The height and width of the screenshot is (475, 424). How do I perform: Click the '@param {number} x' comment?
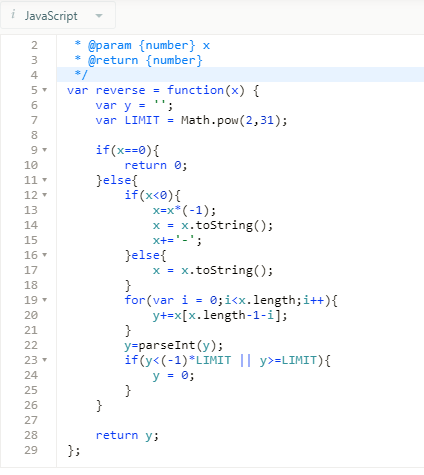pyautogui.click(x=149, y=45)
